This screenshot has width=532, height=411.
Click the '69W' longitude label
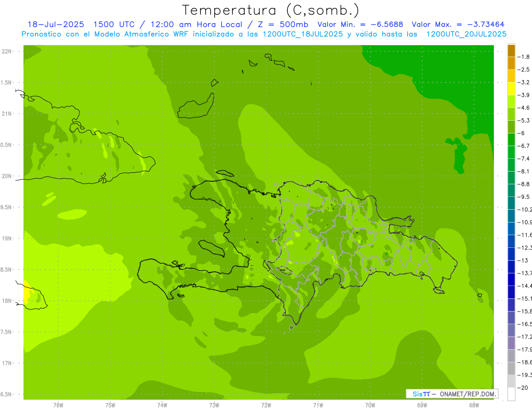point(422,405)
